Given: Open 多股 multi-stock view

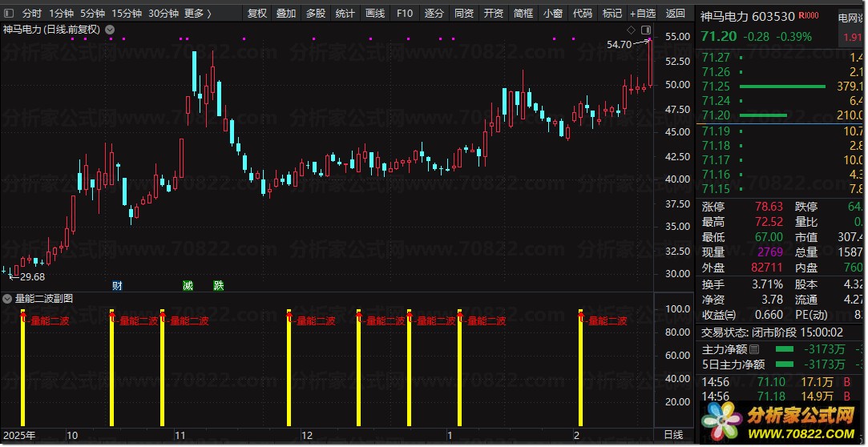Looking at the screenshot, I should point(316,14).
